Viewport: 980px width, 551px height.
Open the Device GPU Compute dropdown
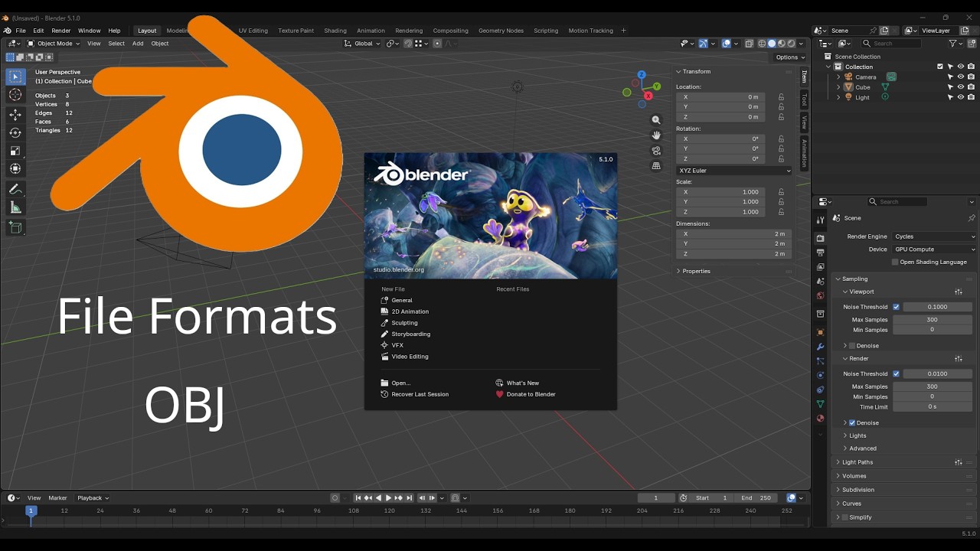(935, 249)
